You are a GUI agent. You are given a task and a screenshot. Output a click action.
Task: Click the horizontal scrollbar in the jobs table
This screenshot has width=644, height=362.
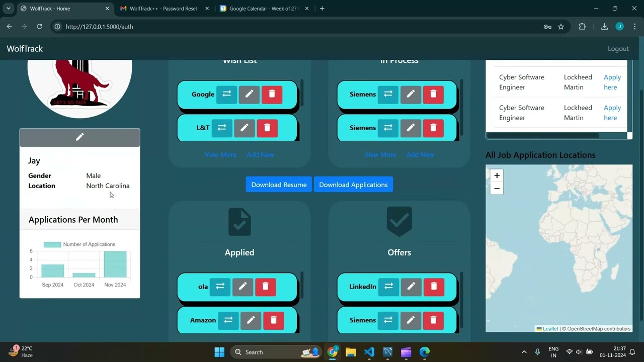pyautogui.click(x=543, y=136)
